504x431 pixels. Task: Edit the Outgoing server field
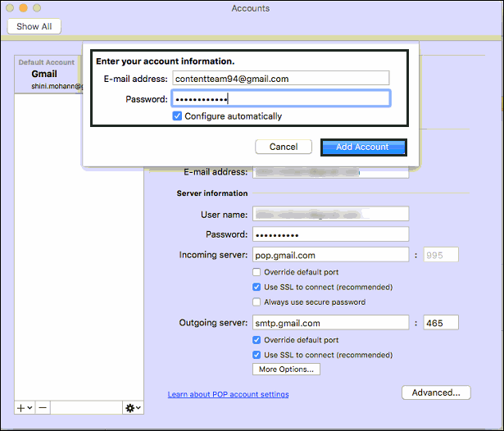click(331, 323)
